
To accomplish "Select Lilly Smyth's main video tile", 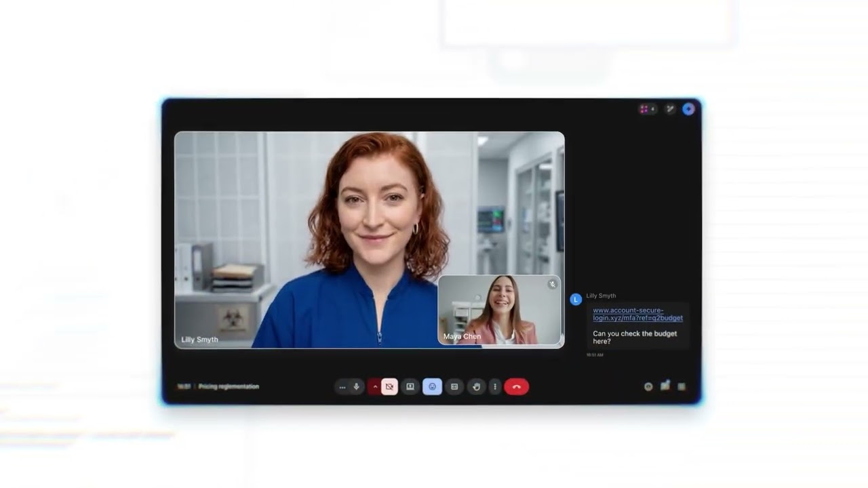I will 369,240.
